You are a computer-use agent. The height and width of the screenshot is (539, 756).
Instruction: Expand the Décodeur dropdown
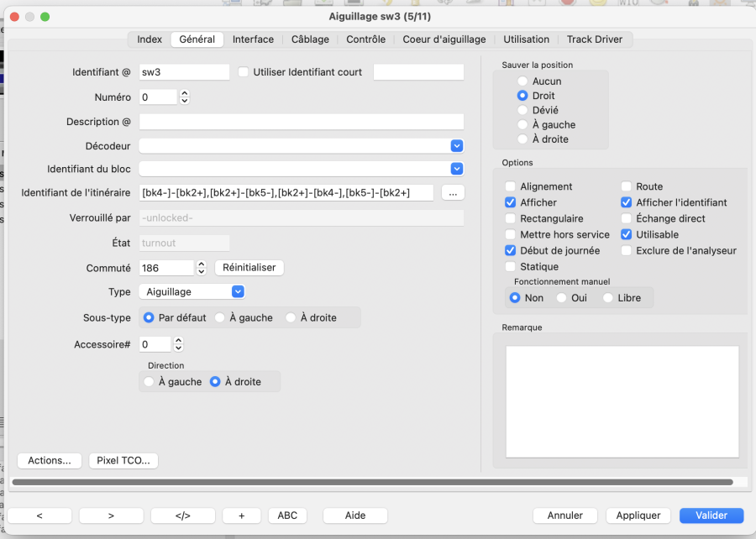tap(457, 146)
